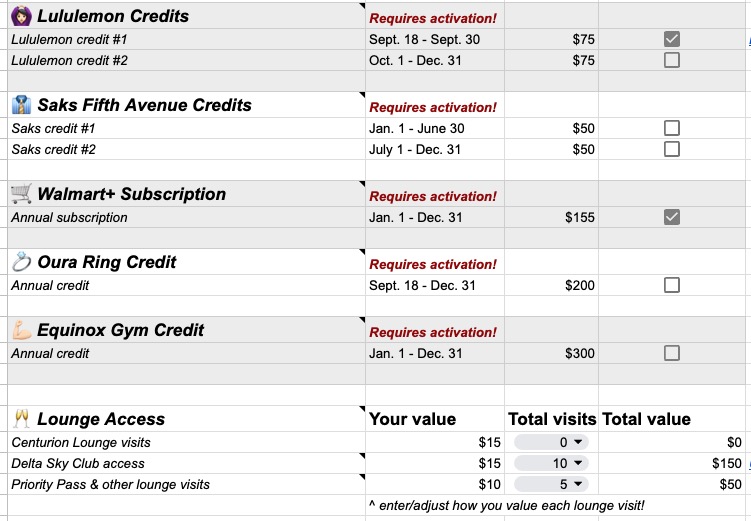
Task: Check the Saks credit #1 checkbox
Action: 672,128
